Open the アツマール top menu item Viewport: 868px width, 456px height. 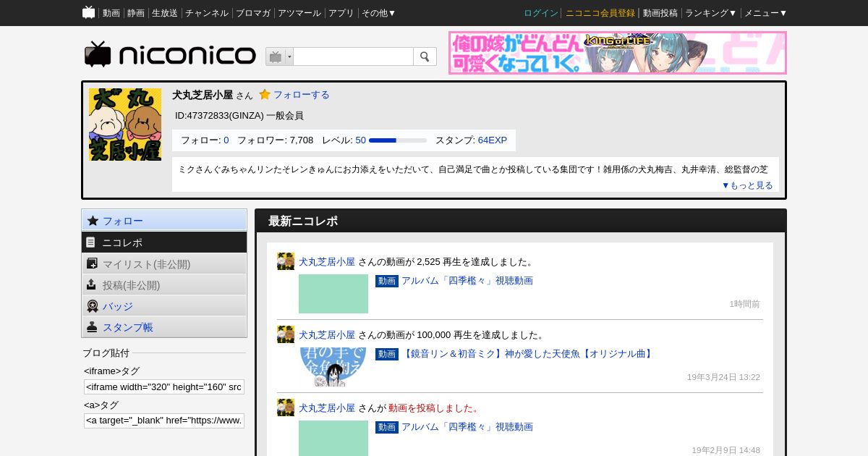point(299,13)
